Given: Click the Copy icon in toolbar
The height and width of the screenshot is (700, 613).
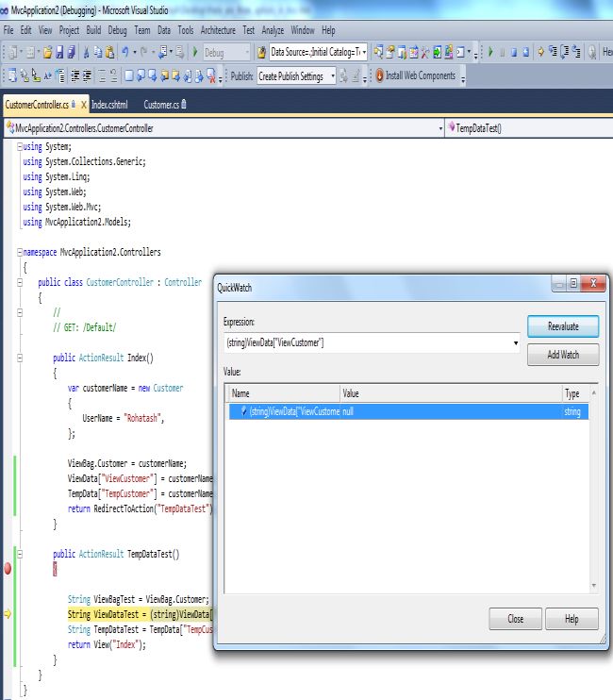Looking at the screenshot, I should pyautogui.click(x=98, y=52).
